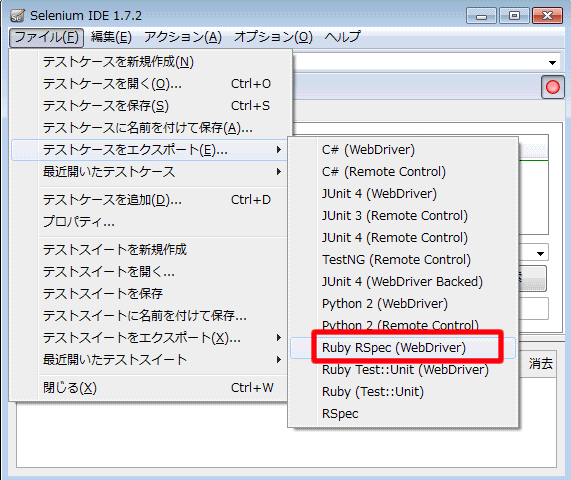Export as Ruby RSpec (WebDriver)
571x480 pixels.
click(x=403, y=348)
